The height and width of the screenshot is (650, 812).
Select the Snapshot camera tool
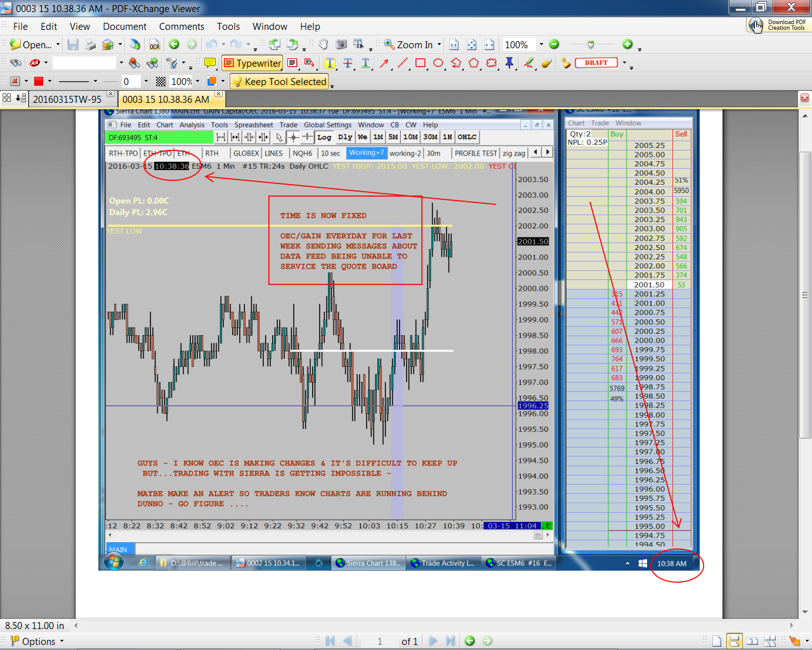[341, 44]
